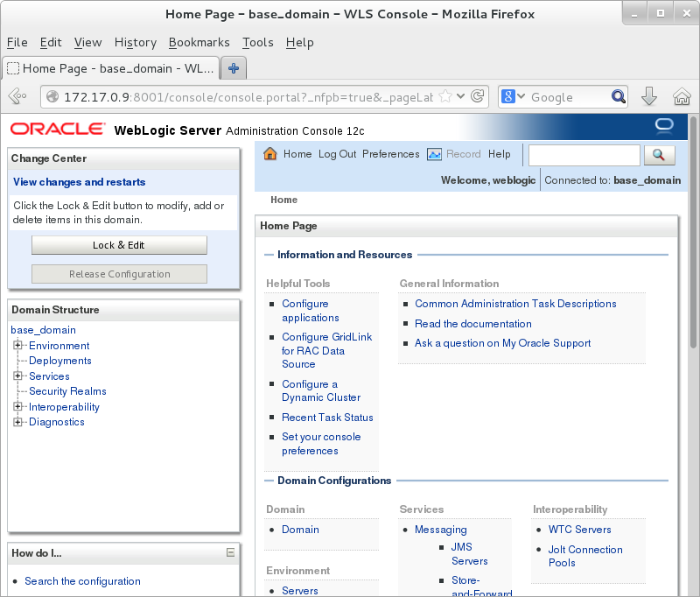700x597 pixels.
Task: Click the Record chart icon
Action: click(x=435, y=154)
